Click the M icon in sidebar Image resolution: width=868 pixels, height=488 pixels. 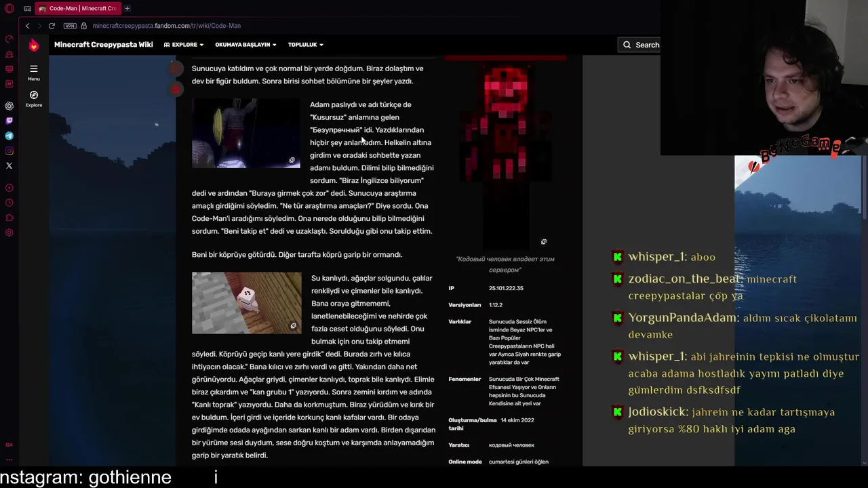[x=9, y=84]
